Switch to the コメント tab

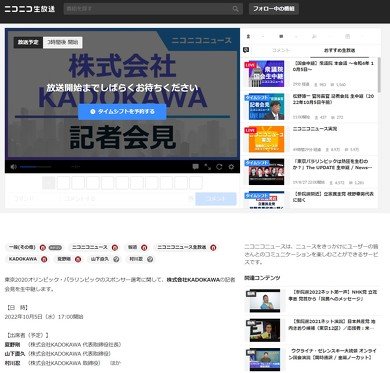pos(281,50)
